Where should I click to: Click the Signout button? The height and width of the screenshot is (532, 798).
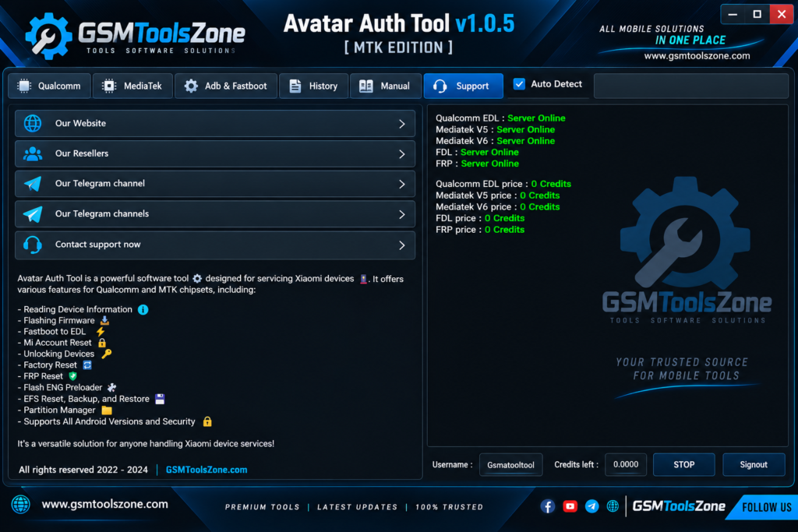coord(754,464)
